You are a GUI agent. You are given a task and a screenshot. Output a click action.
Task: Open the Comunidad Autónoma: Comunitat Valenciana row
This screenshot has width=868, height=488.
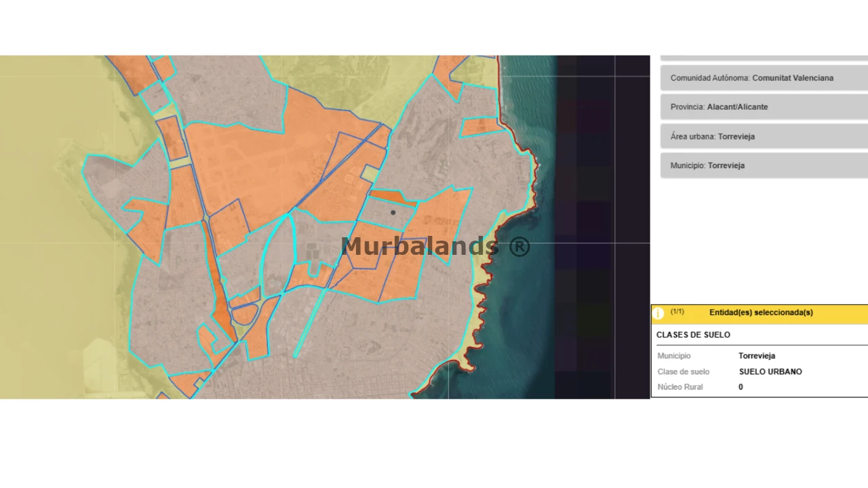click(x=764, y=78)
